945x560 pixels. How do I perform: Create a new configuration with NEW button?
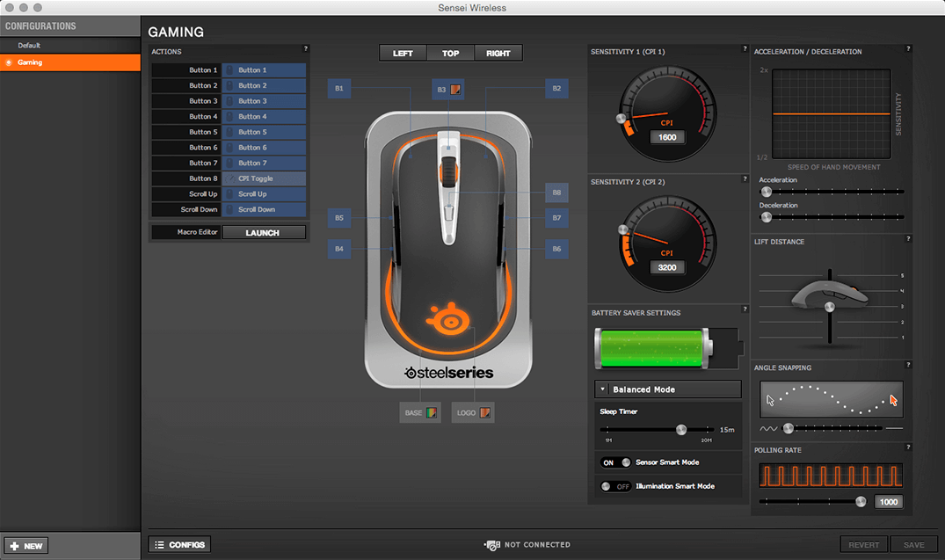tap(26, 546)
